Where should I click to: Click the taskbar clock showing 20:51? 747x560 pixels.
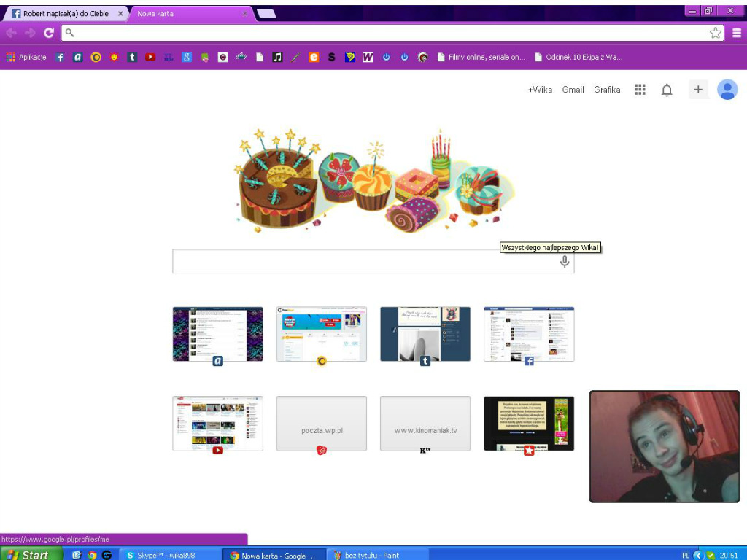click(729, 555)
